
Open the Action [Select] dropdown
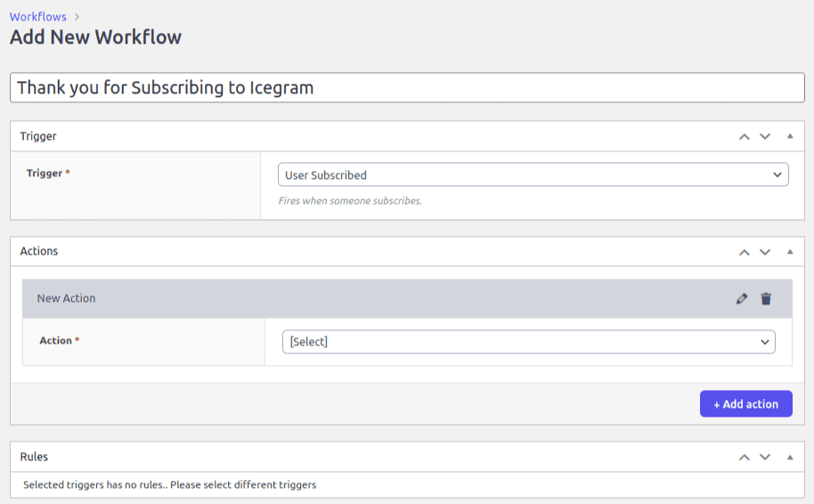point(528,342)
